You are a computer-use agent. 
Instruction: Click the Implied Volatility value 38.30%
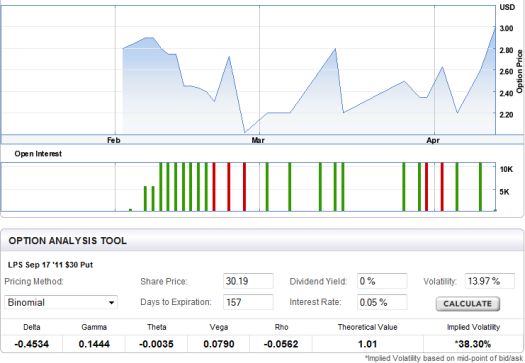click(x=473, y=344)
